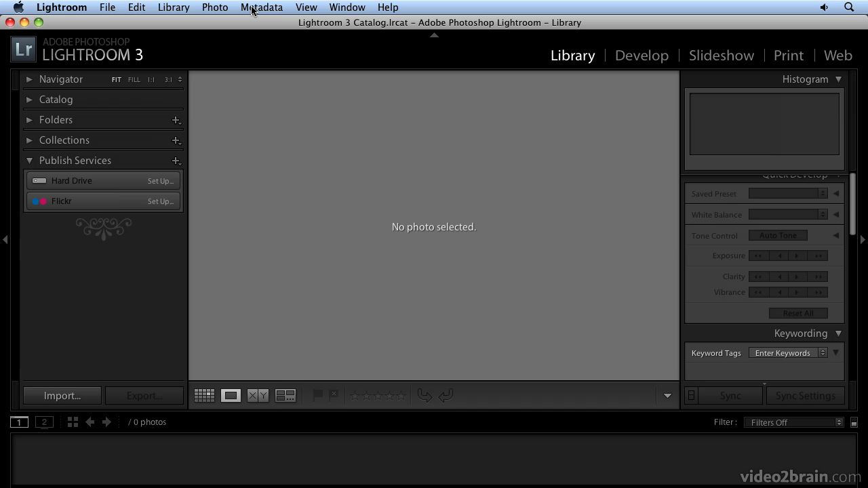This screenshot has width=868, height=488.
Task: Select main window display 1
Action: [x=19, y=422]
